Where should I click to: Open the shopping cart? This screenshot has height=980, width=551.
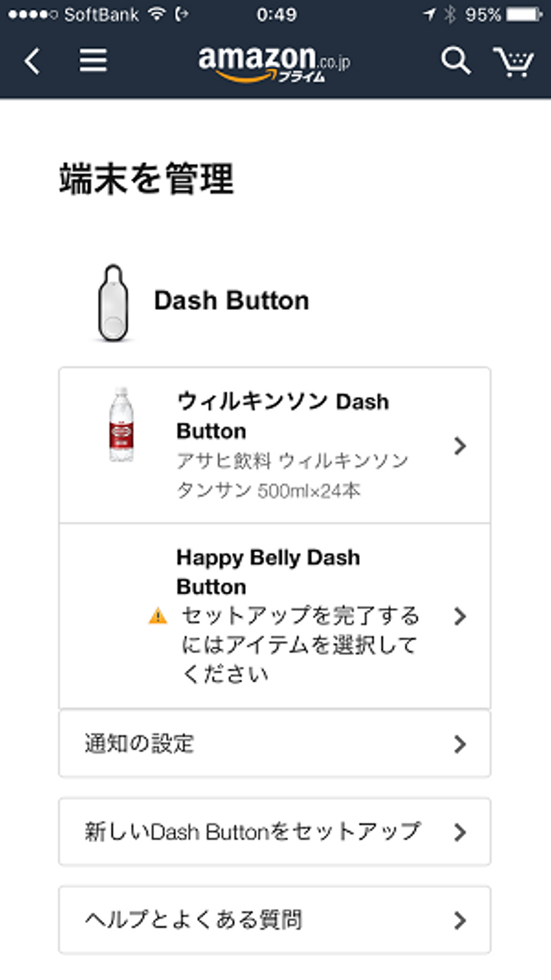click(x=514, y=61)
